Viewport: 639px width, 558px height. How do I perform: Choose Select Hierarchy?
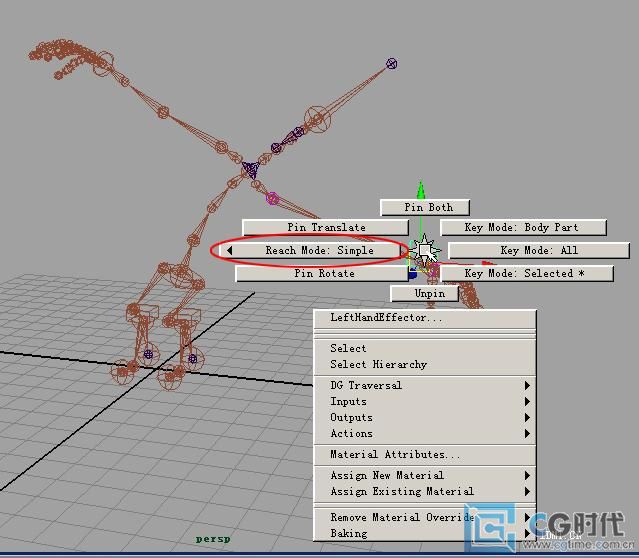424,364
